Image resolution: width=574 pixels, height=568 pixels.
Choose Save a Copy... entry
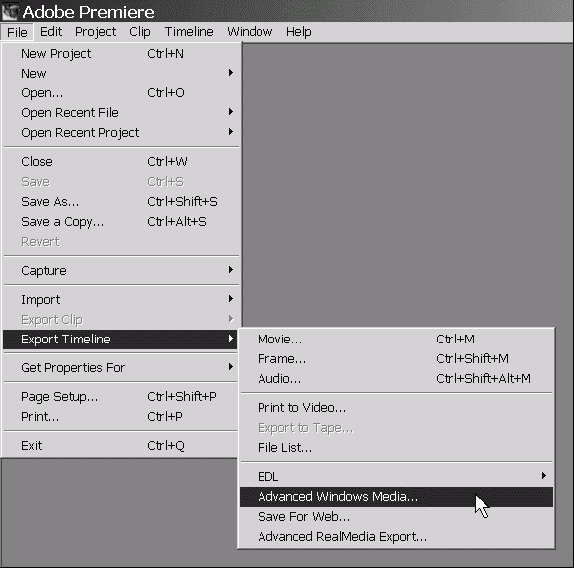click(121, 221)
